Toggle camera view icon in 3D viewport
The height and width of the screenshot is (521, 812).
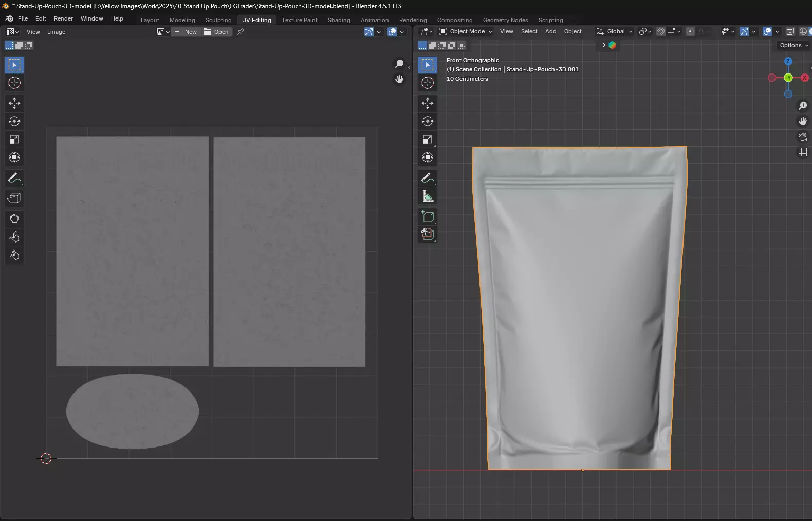[803, 137]
